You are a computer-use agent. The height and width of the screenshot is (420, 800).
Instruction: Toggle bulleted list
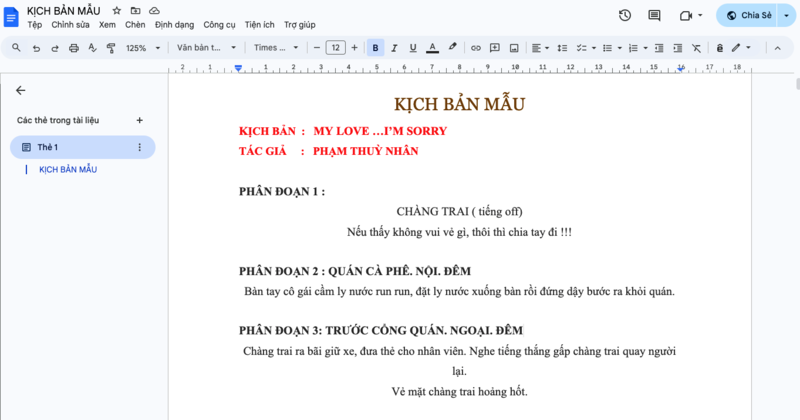point(607,48)
